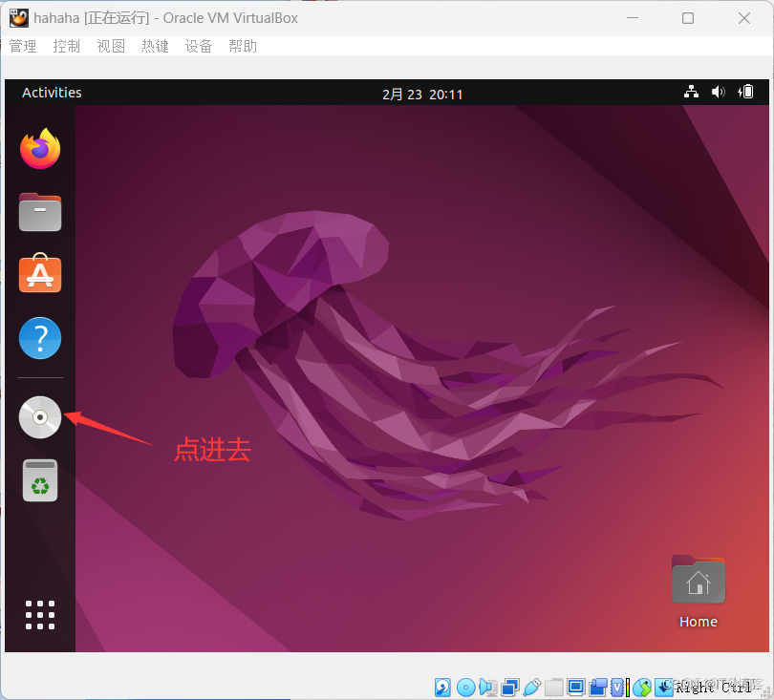Click the hard disk icon in VirtualBox status bar

[x=442, y=687]
